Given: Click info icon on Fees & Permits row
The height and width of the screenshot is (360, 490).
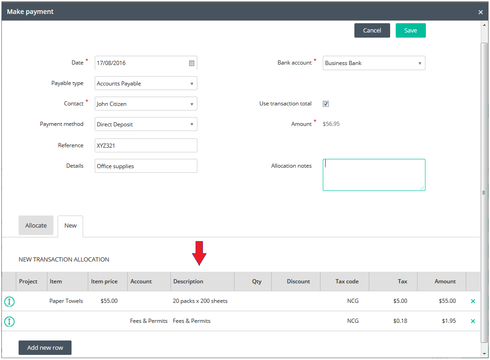Looking at the screenshot, I should click(9, 322).
